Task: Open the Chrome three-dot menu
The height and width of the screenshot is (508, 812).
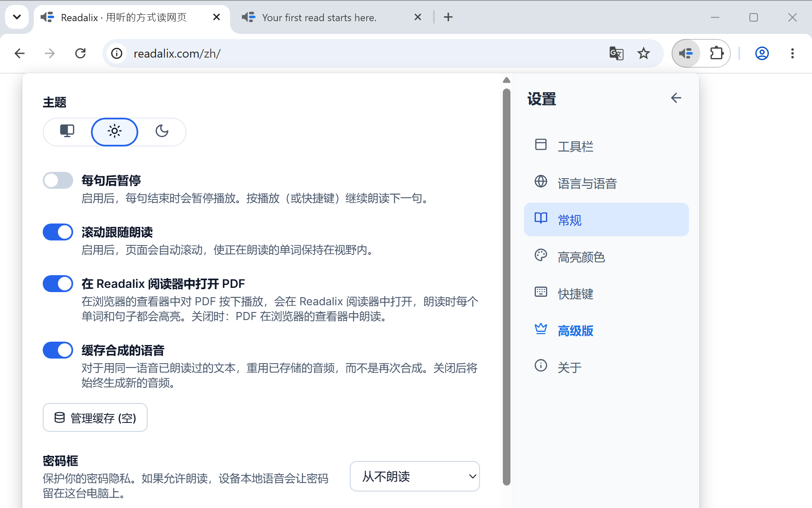Action: point(792,53)
